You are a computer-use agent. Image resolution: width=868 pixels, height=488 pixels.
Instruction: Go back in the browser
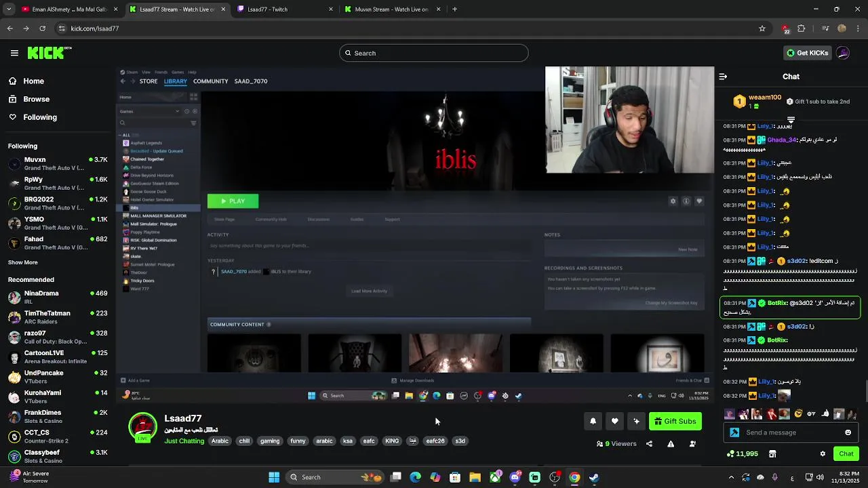[9, 28]
